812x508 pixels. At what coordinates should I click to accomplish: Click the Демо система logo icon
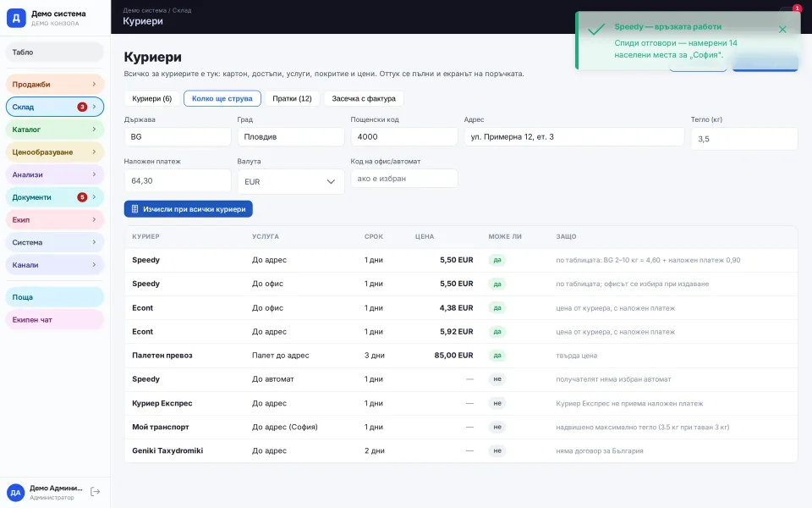pyautogui.click(x=16, y=18)
